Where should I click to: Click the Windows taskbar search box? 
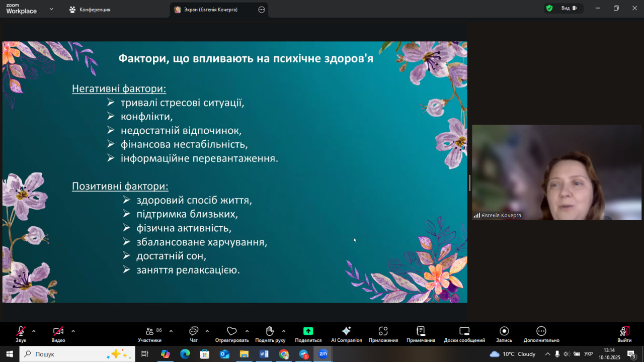[77, 354]
